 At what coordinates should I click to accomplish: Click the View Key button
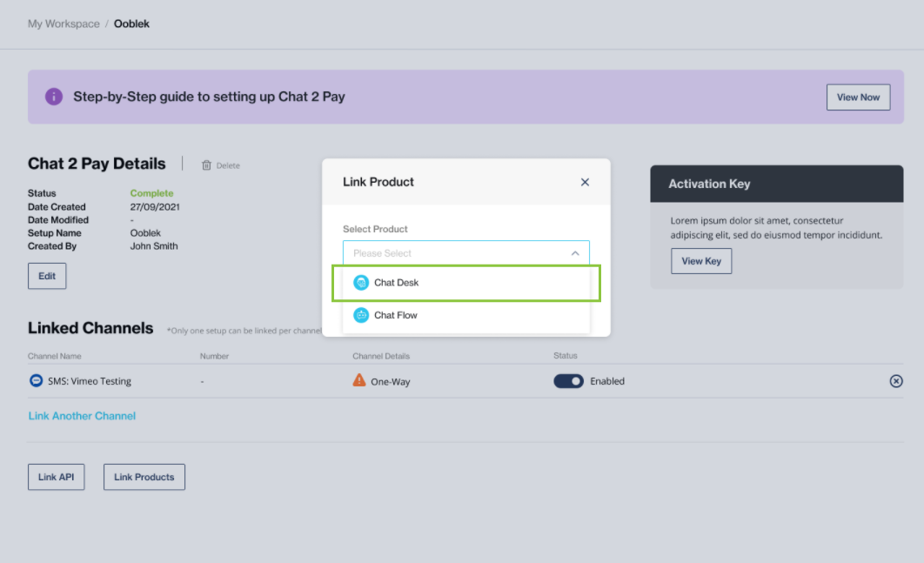pyautogui.click(x=701, y=261)
